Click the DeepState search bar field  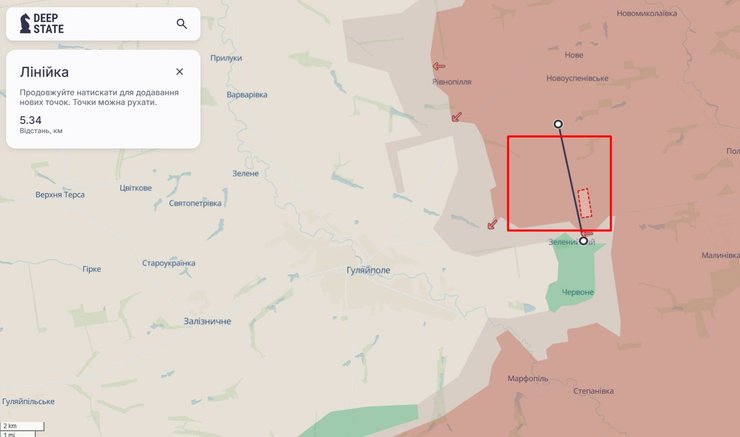103,24
